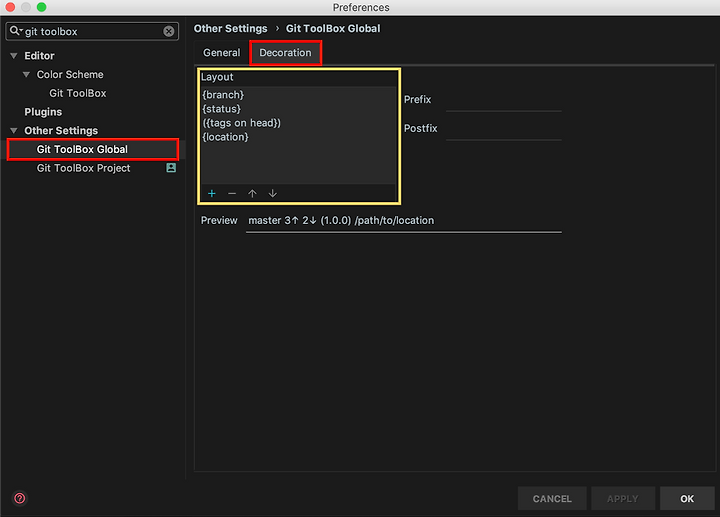The image size is (720, 517).
Task: Select {branch} in Layout list
Action: coord(223,95)
